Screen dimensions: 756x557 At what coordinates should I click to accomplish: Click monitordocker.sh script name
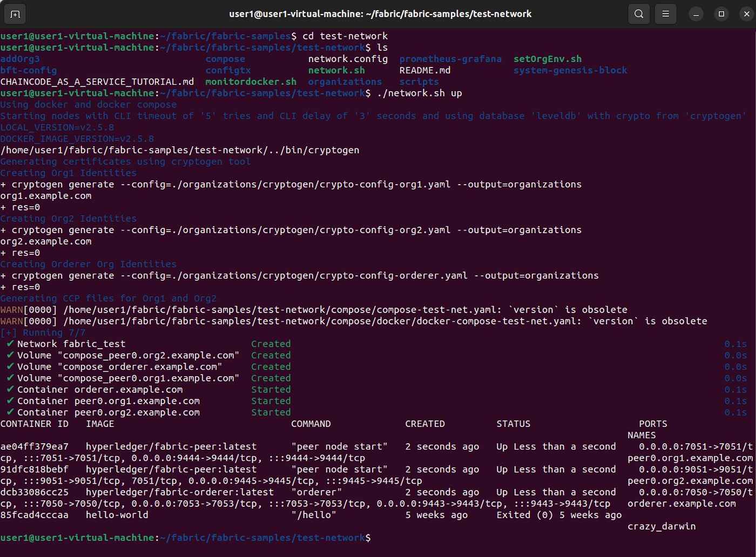251,81
